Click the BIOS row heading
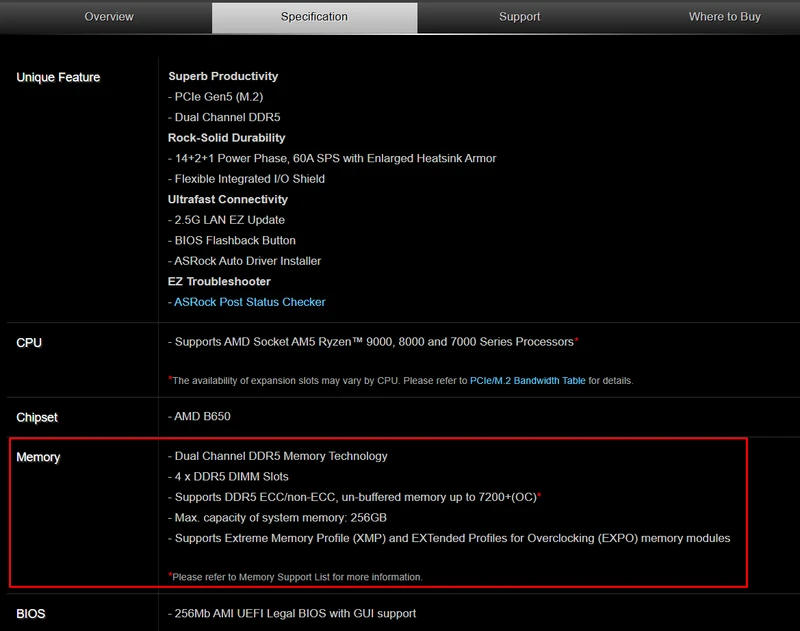The height and width of the screenshot is (631, 800). 31,614
